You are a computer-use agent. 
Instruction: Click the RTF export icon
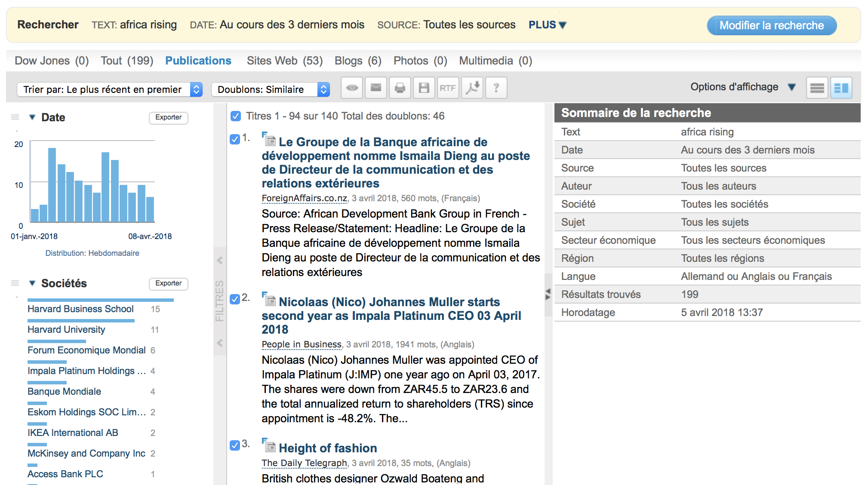[x=448, y=88]
